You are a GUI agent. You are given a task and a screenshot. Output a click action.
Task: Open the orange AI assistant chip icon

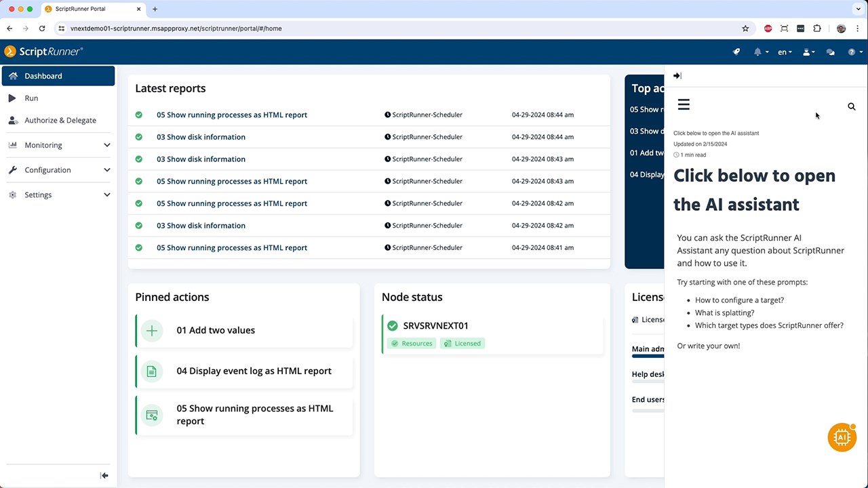click(842, 437)
